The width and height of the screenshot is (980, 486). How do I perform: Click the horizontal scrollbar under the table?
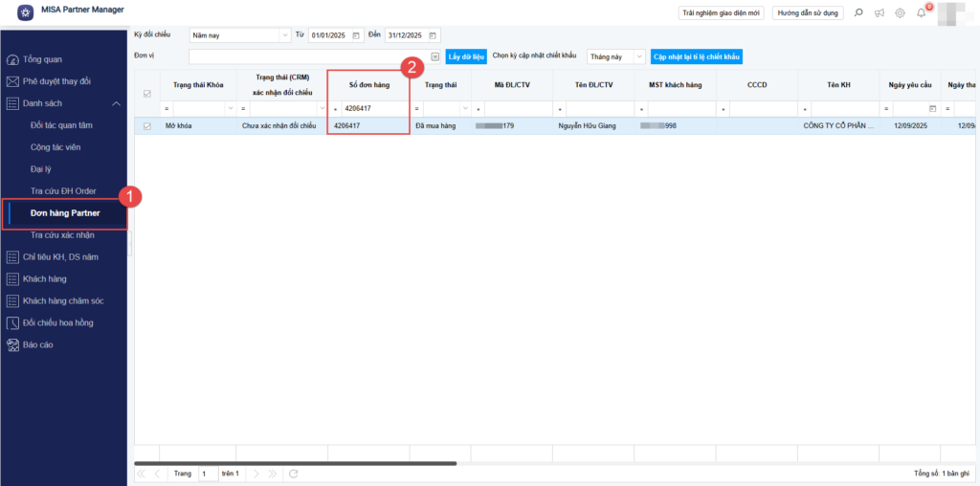click(x=297, y=463)
